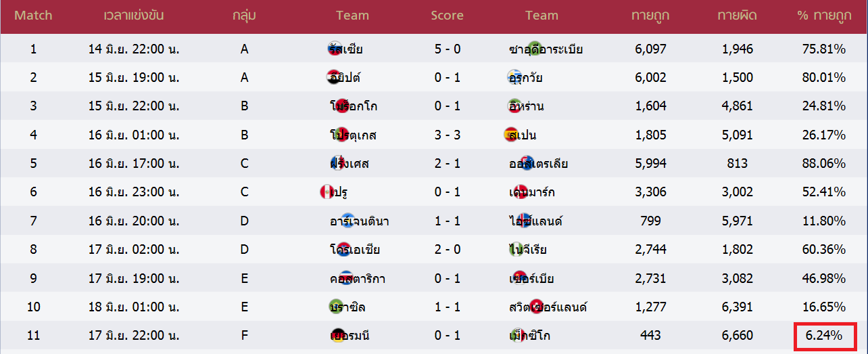Click the เวลาแข่งขัน column header
Screen dimensions: 868x354
pyautogui.click(x=134, y=15)
